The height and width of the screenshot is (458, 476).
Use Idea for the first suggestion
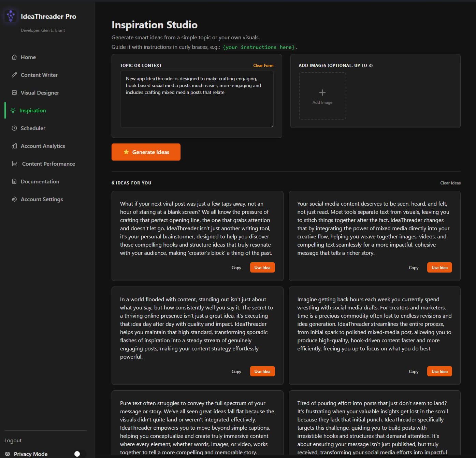click(262, 267)
